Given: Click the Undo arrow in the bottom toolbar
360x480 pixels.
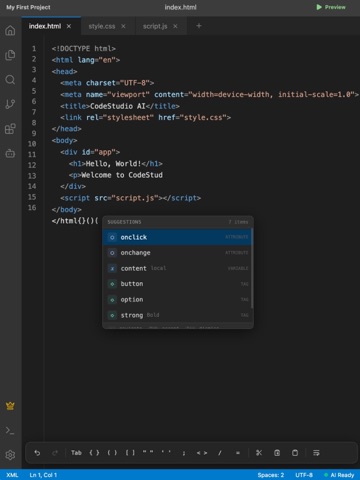Looking at the screenshot, I should pos(37,453).
